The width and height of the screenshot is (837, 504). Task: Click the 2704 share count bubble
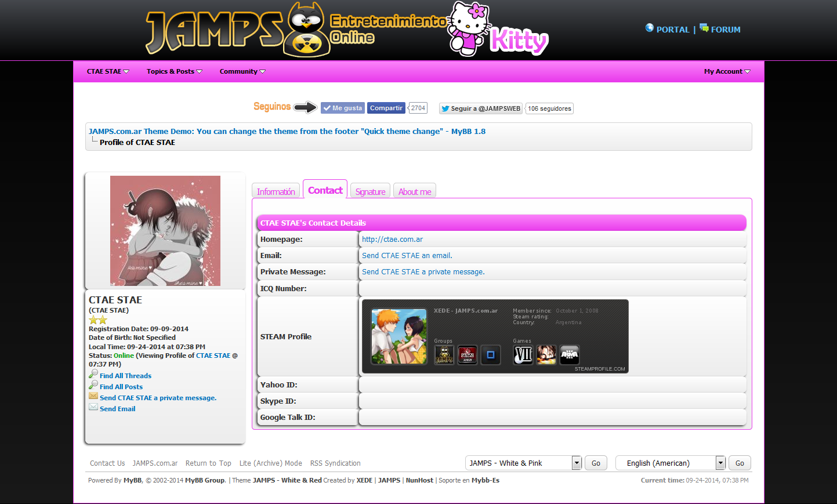click(x=418, y=108)
